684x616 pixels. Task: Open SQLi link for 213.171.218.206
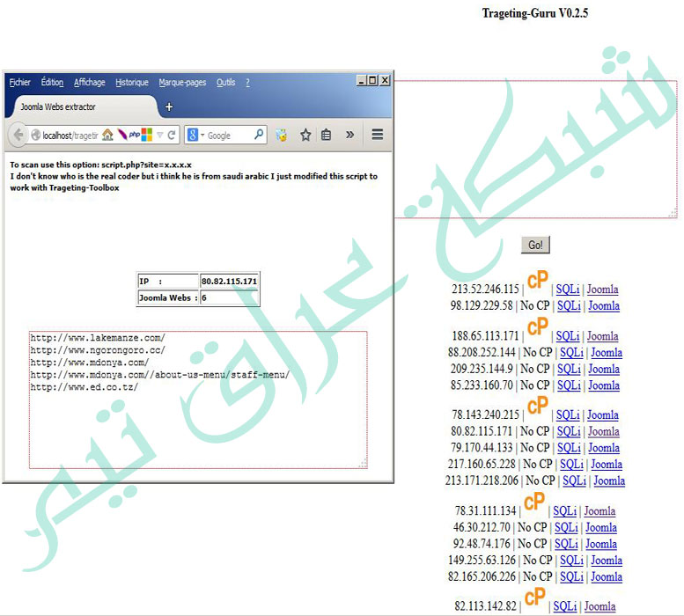click(575, 480)
